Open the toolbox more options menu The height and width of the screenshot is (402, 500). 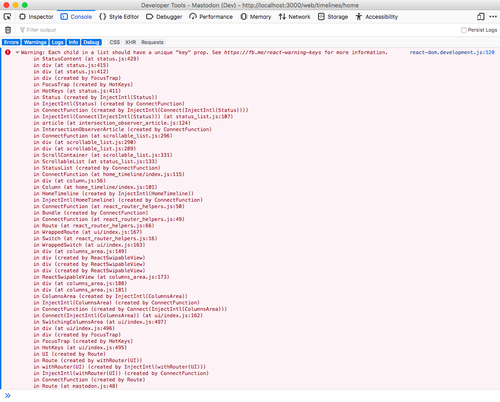(493, 17)
